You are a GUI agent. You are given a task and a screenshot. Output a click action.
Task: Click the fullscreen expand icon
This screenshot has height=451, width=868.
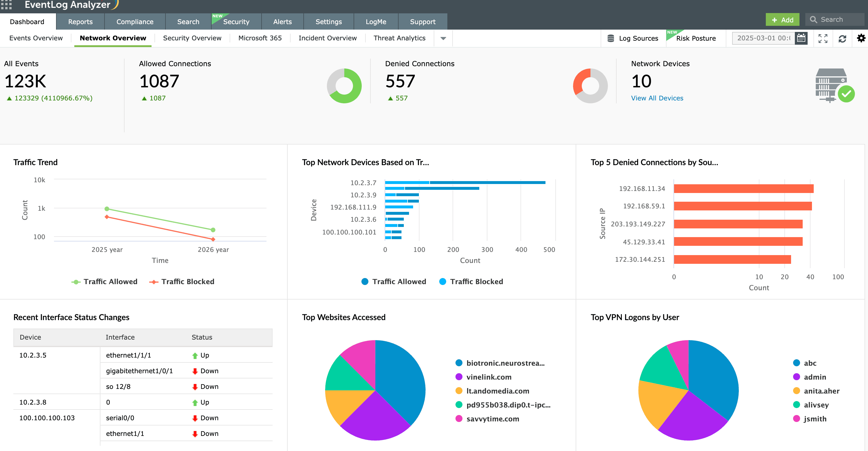click(823, 38)
